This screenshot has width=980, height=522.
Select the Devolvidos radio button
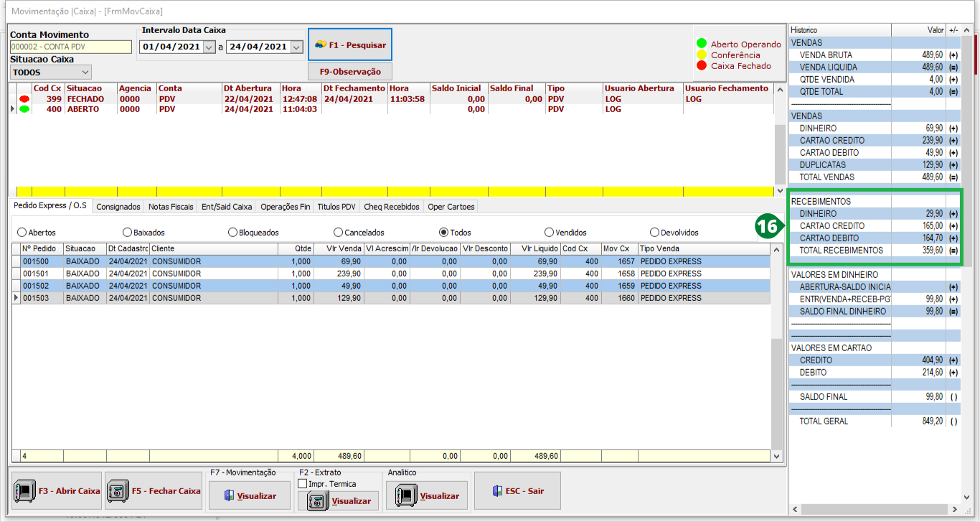[654, 233]
